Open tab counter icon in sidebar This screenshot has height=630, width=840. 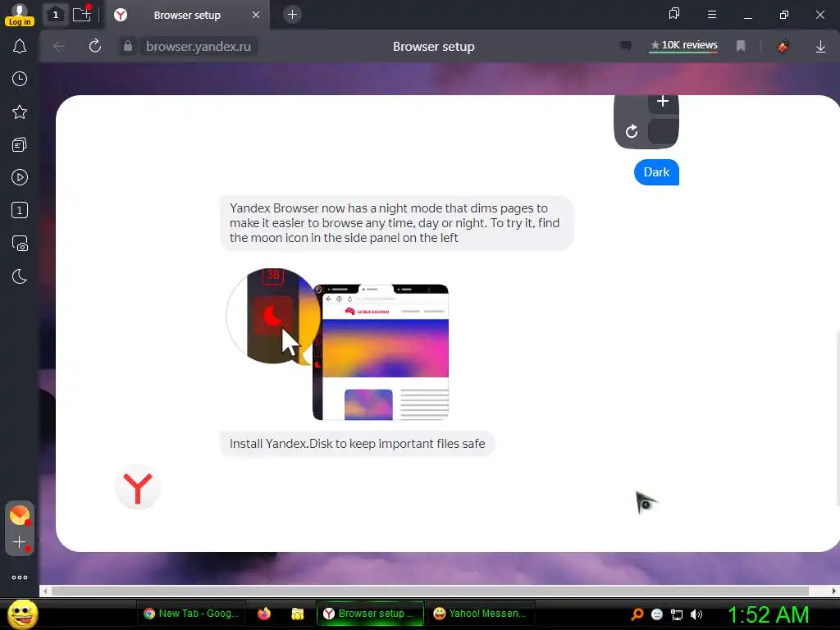(20, 210)
